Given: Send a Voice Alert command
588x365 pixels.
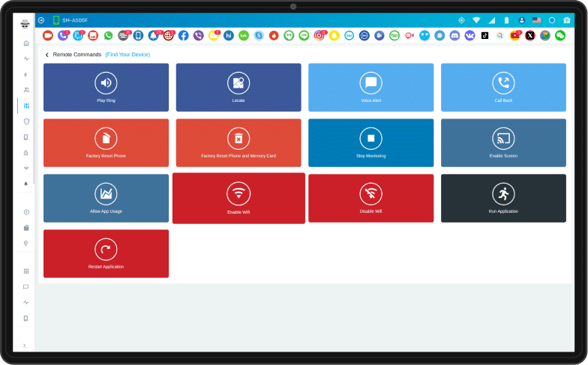Looking at the screenshot, I should pos(370,87).
